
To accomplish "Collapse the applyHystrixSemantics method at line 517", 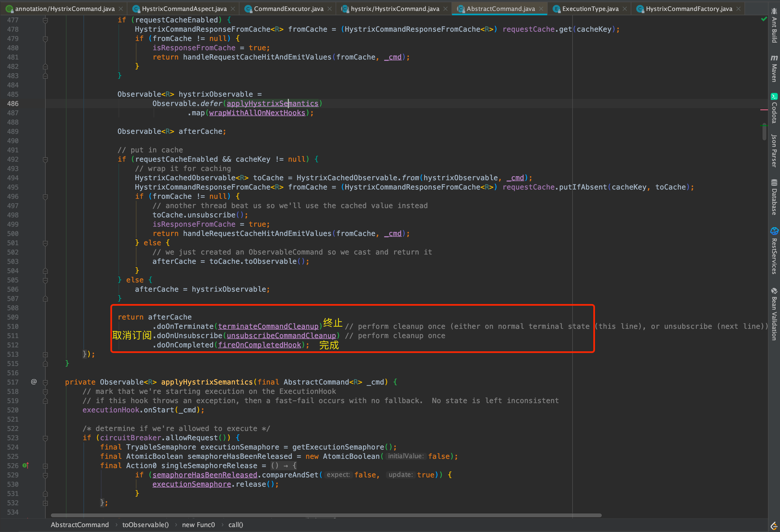I will 45,382.
